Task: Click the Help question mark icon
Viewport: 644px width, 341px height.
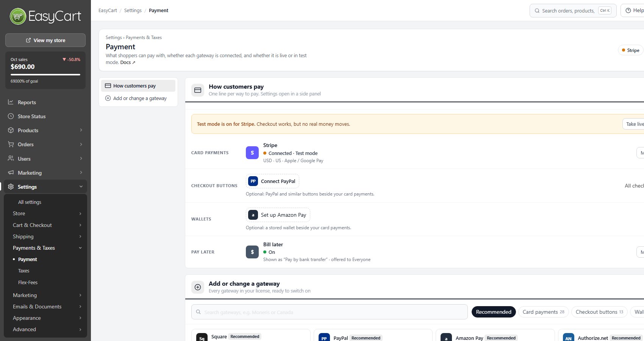Action: pyautogui.click(x=628, y=11)
